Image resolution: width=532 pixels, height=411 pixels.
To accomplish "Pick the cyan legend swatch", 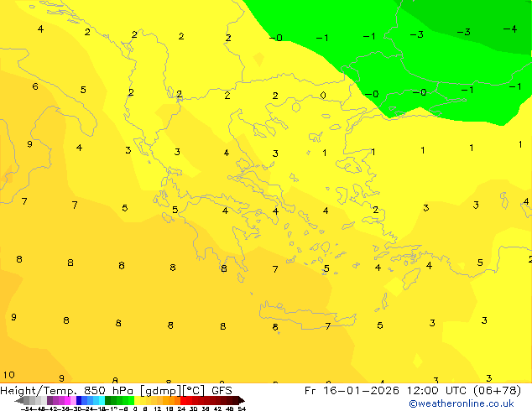I will coord(102,400).
